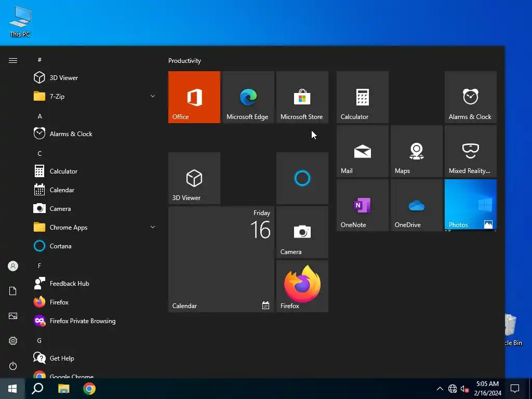Screen dimensions: 532x399
Task: Expand the Start menu hamburger button
Action: [x=13, y=60]
